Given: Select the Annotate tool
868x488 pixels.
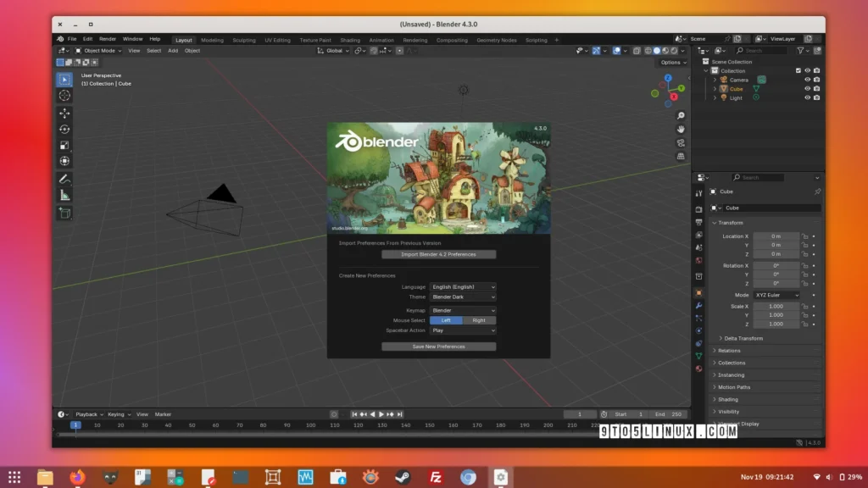Looking at the screenshot, I should pyautogui.click(x=64, y=180).
